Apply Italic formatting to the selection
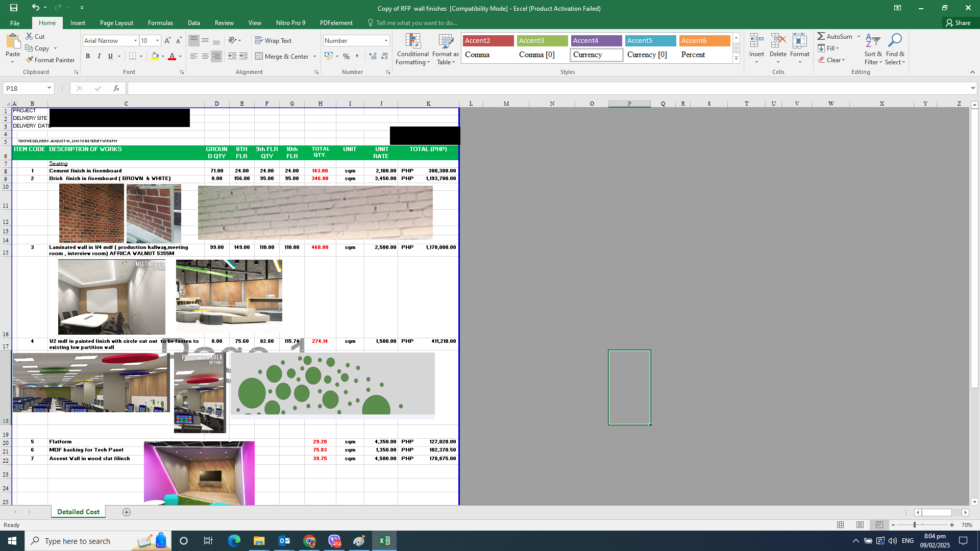 99,56
